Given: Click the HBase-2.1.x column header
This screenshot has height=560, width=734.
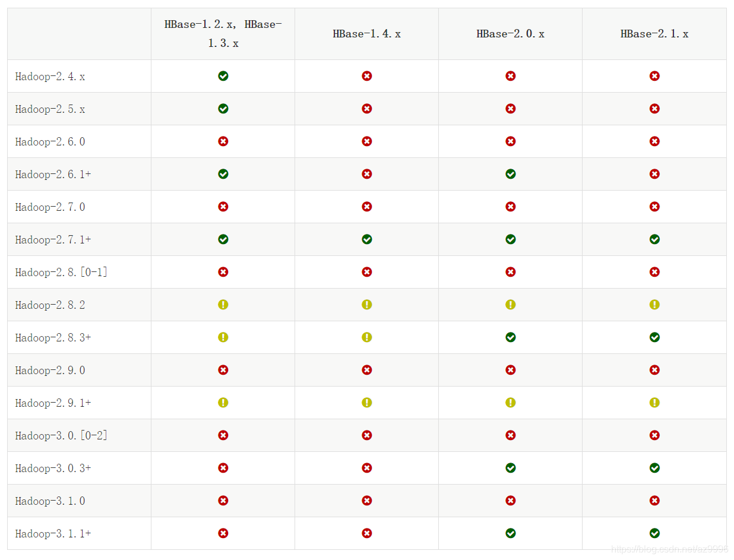Looking at the screenshot, I should [654, 34].
